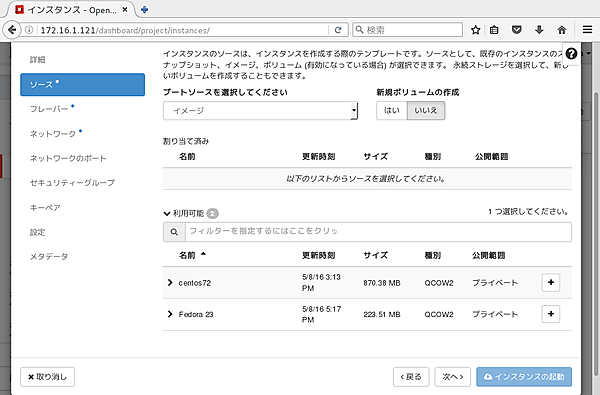The image size is (600, 395).
Task: Click インスタンスの起動 launch button
Action: [524, 377]
